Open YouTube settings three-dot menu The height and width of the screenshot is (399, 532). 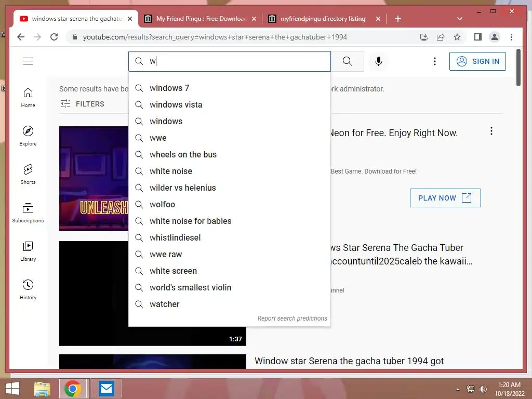coord(435,61)
